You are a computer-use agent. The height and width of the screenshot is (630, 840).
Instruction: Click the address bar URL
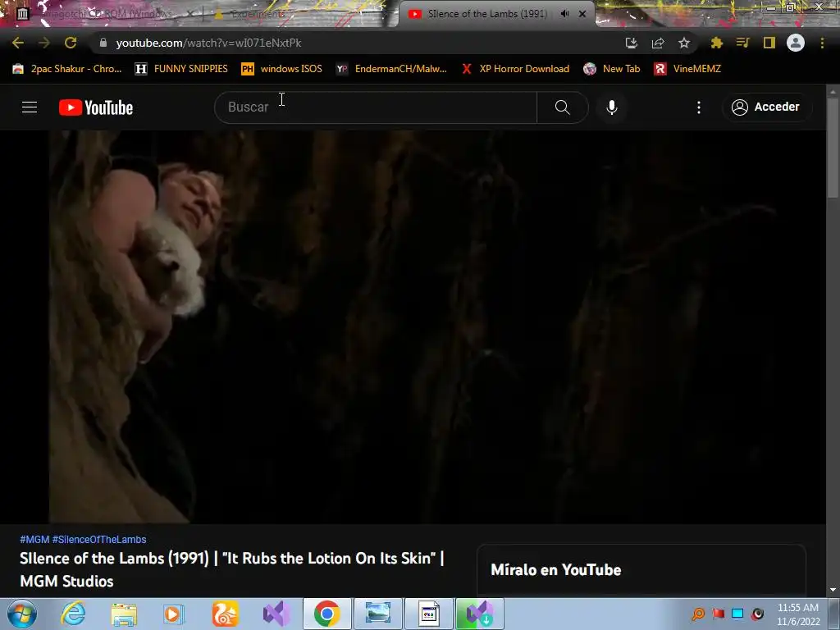209,43
